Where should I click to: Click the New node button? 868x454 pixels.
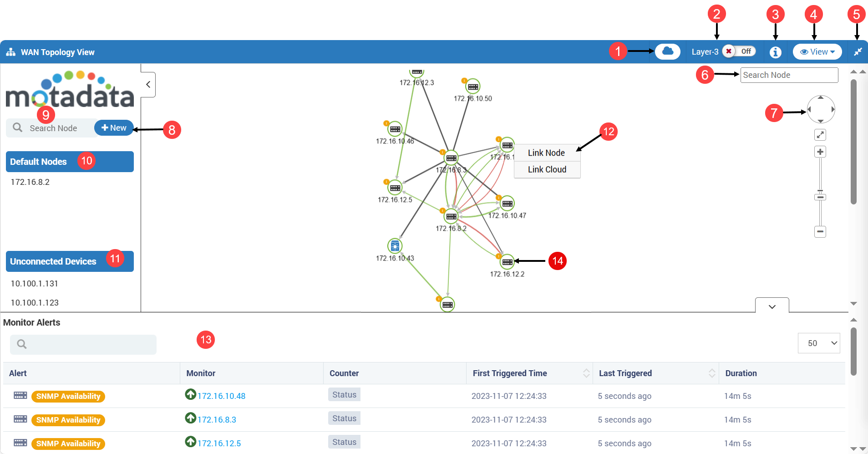pyautogui.click(x=114, y=128)
